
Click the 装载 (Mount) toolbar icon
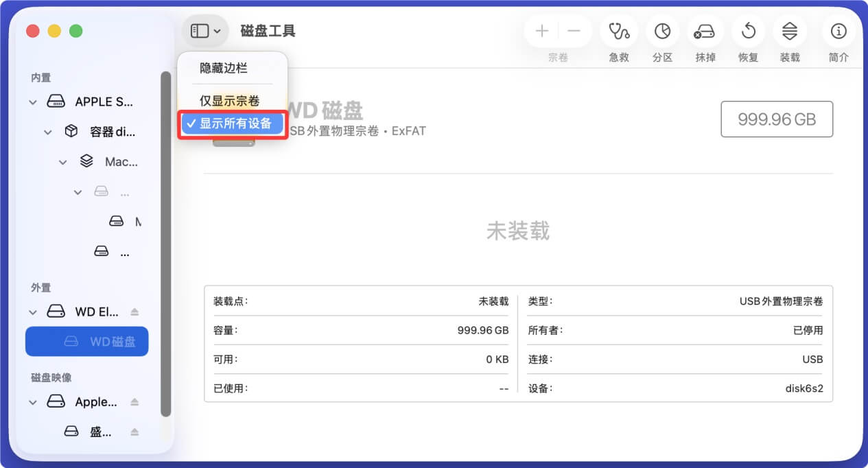click(x=789, y=31)
